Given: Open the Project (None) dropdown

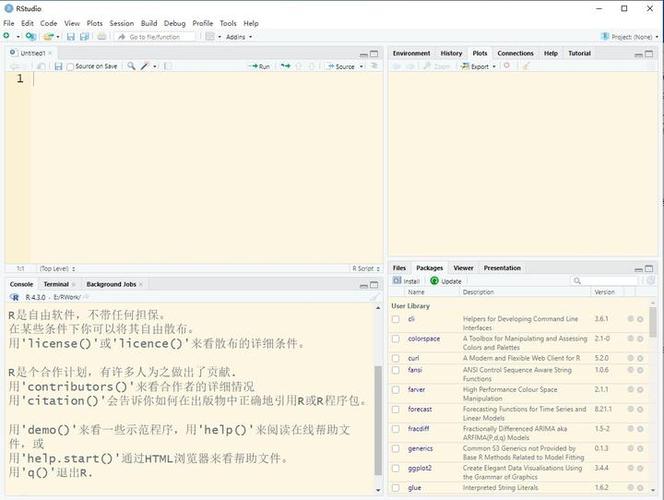Looking at the screenshot, I should pos(630,37).
